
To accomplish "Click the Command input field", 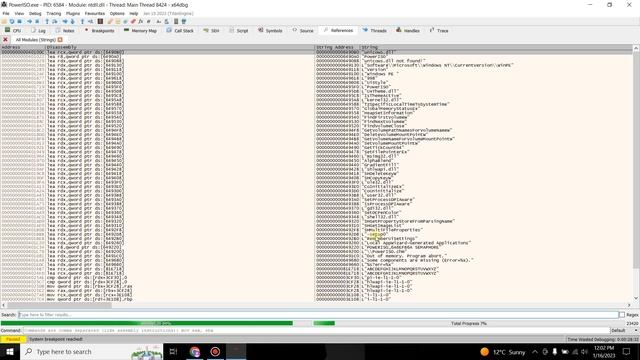I will 316,330.
